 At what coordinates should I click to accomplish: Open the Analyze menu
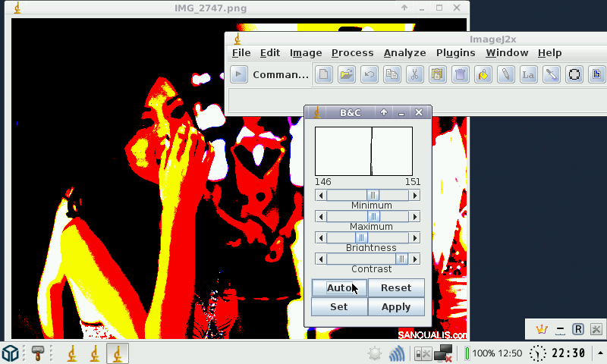point(405,52)
